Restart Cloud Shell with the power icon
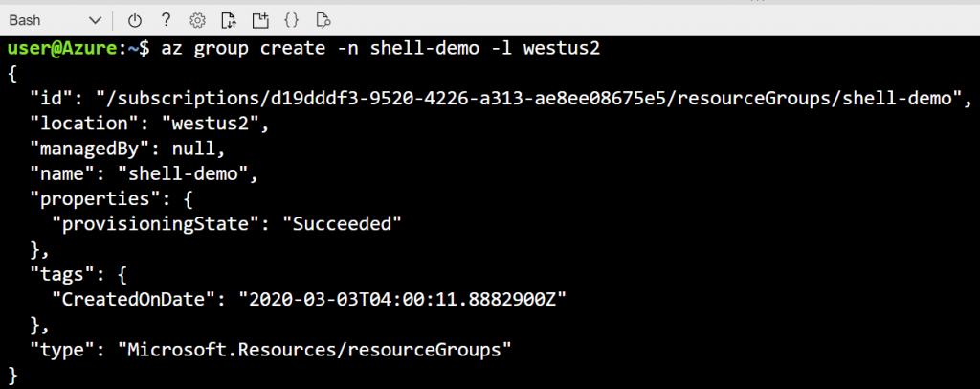Image resolution: width=980 pixels, height=389 pixels. 134,21
